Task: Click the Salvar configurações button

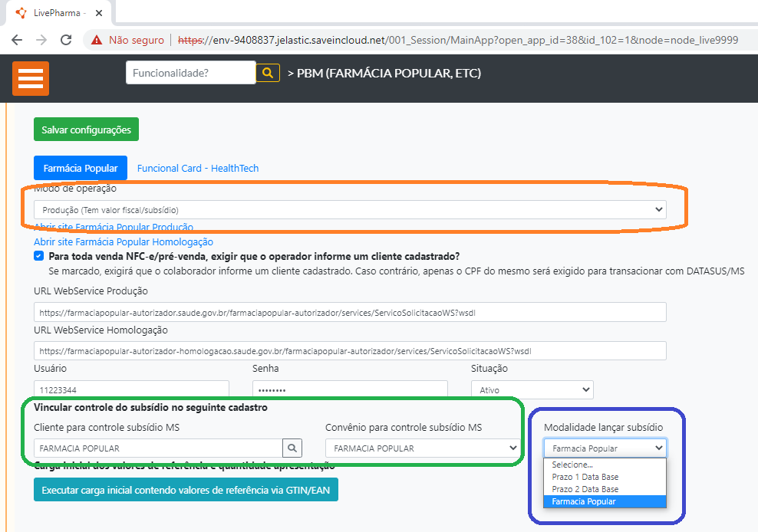Action: tap(86, 130)
